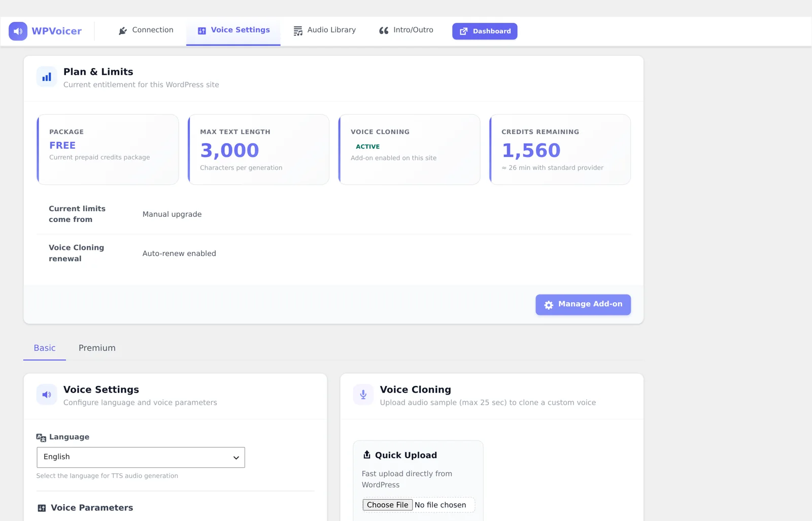Click the Quick Upload icon
This screenshot has height=521, width=812.
367,455
